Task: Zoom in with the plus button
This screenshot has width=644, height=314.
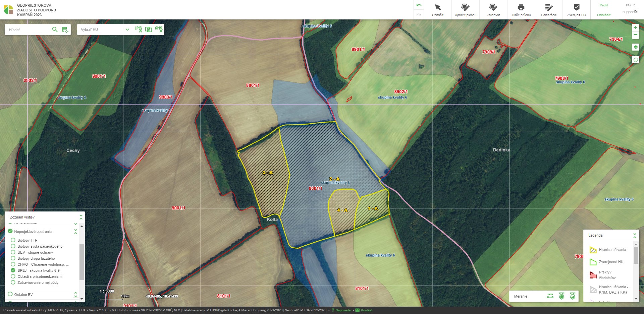Action: click(635, 27)
